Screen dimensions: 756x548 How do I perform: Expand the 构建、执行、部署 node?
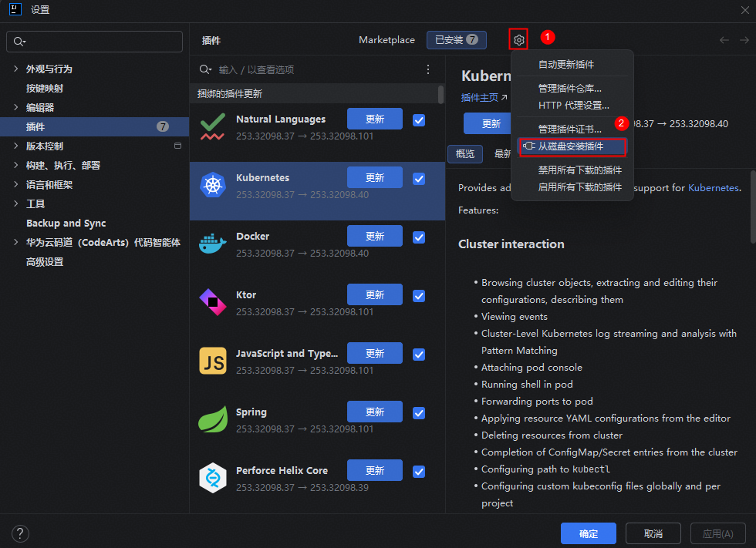click(x=16, y=165)
